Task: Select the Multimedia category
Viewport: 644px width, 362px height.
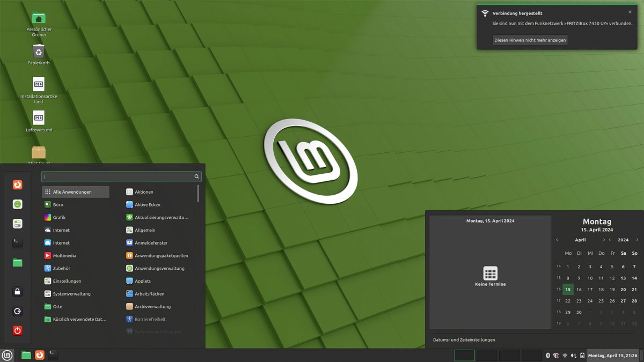Action: [64, 256]
